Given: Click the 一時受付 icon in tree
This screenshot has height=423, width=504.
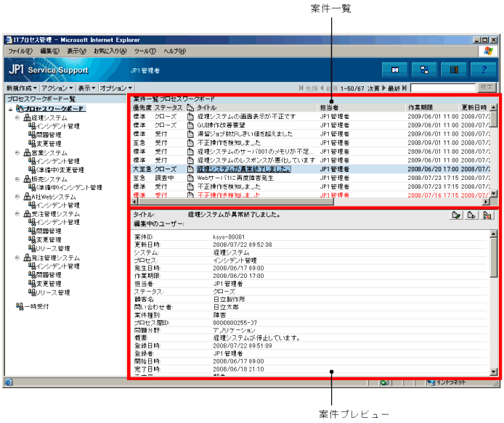Looking at the screenshot, I should pyautogui.click(x=20, y=306).
